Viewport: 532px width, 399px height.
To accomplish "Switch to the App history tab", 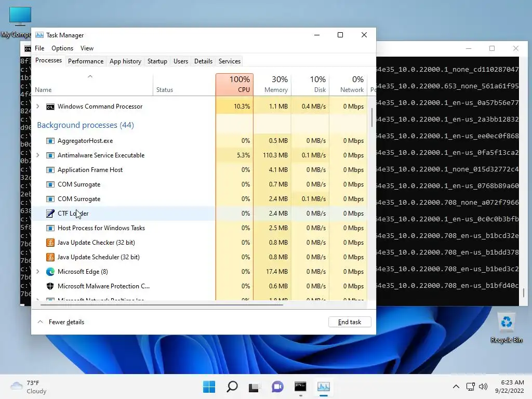I will point(125,61).
